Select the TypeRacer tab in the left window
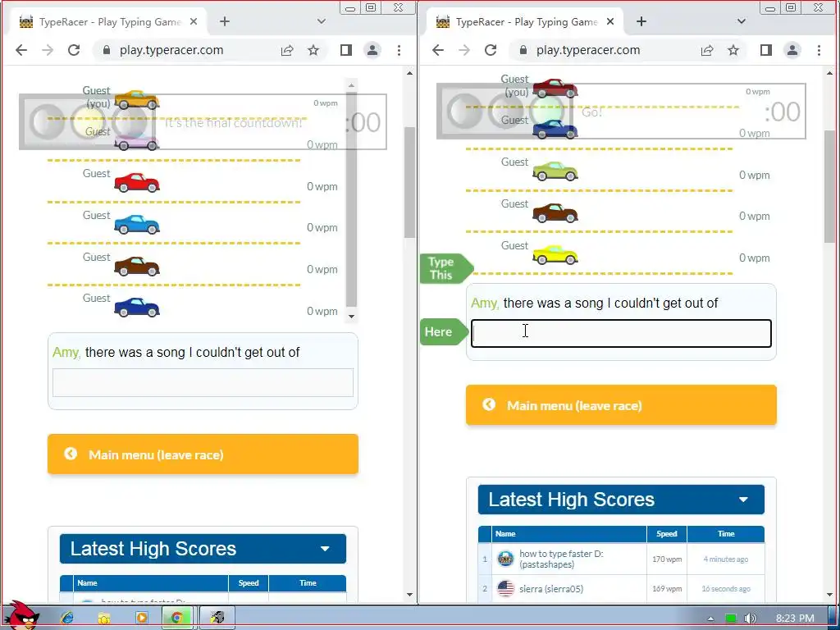The width and height of the screenshot is (840, 630). 110,22
